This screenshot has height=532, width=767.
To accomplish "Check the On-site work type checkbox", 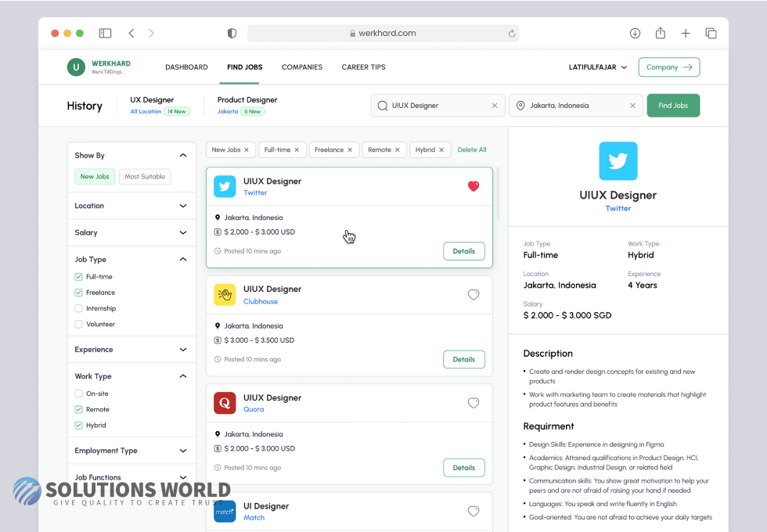I will [78, 394].
